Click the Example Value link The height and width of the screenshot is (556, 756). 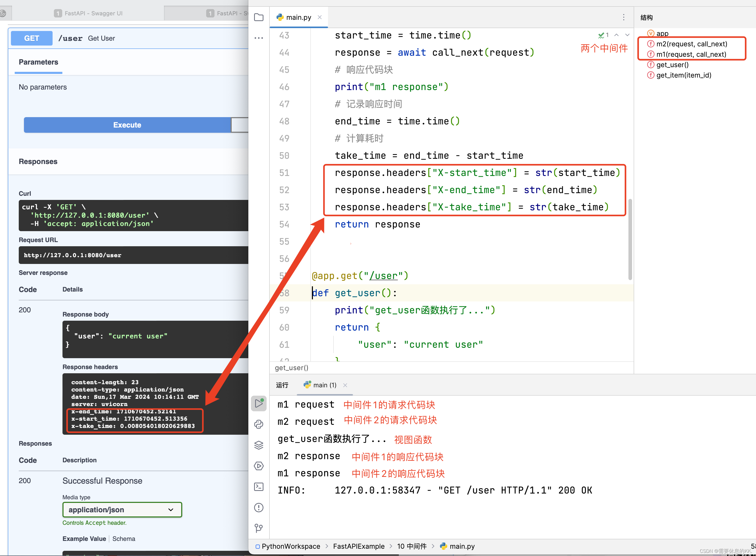pos(84,539)
